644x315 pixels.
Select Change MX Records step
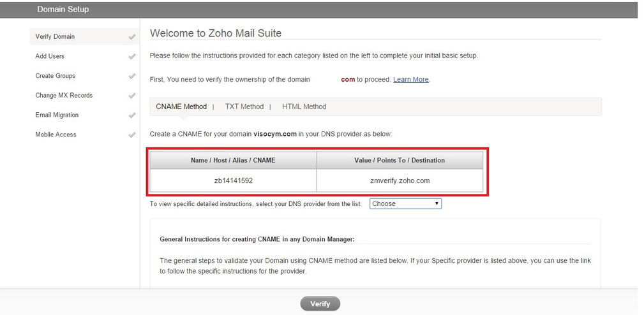[84, 95]
